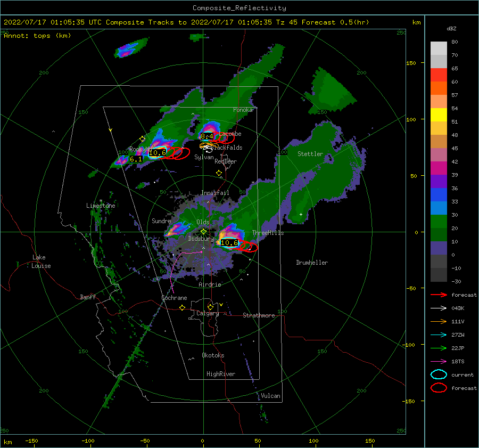Click the red forecast ellipse legend icon
This screenshot has width=479, height=448.
click(439, 388)
